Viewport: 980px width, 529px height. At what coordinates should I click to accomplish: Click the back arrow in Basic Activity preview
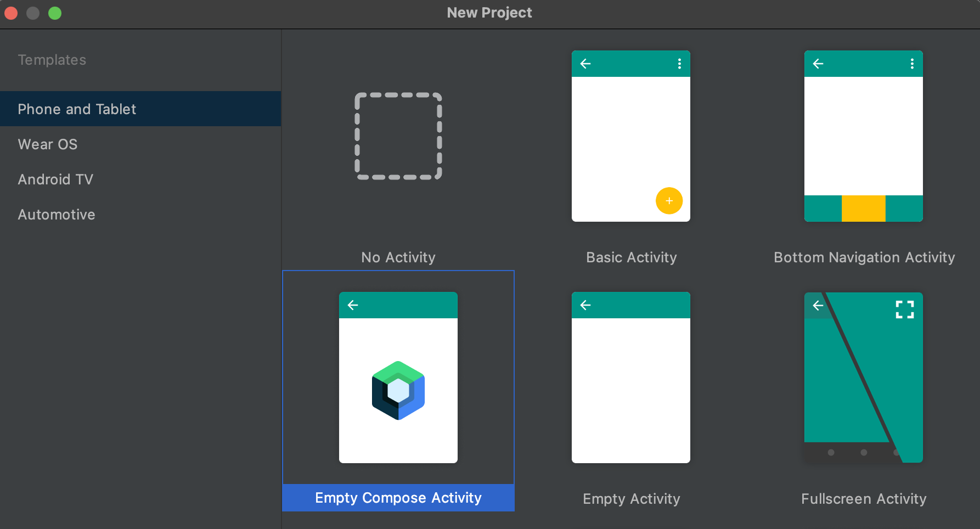pos(585,64)
